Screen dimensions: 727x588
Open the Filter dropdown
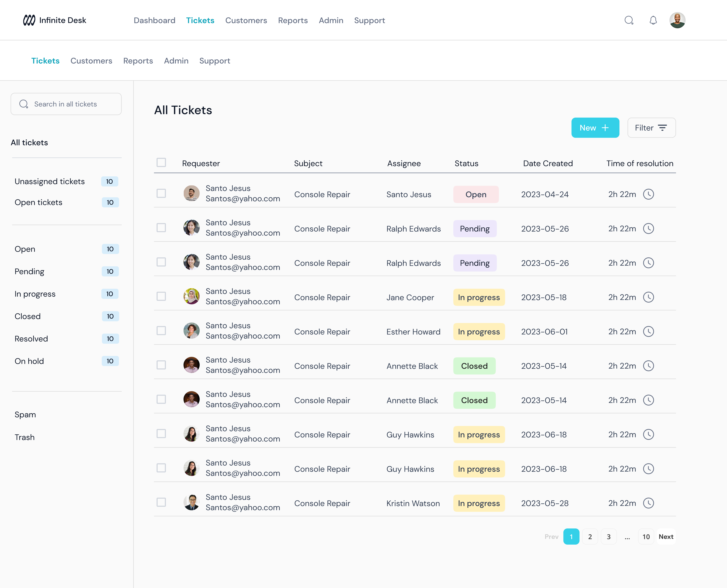651,128
